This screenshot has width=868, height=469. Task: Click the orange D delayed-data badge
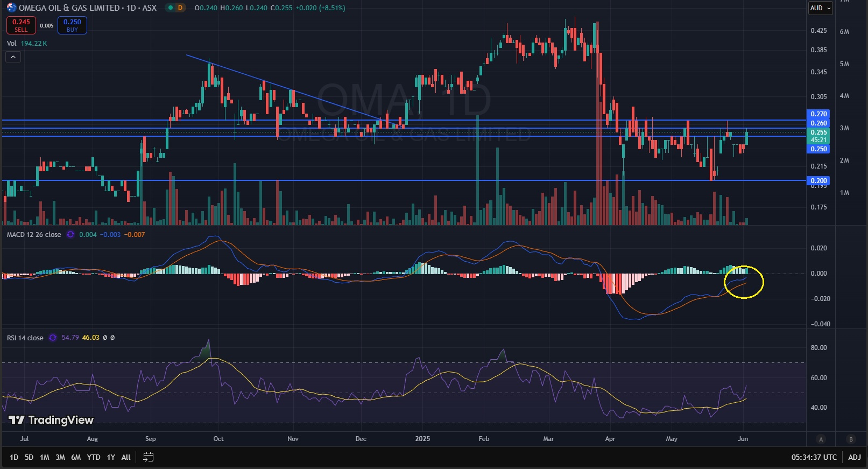(180, 8)
